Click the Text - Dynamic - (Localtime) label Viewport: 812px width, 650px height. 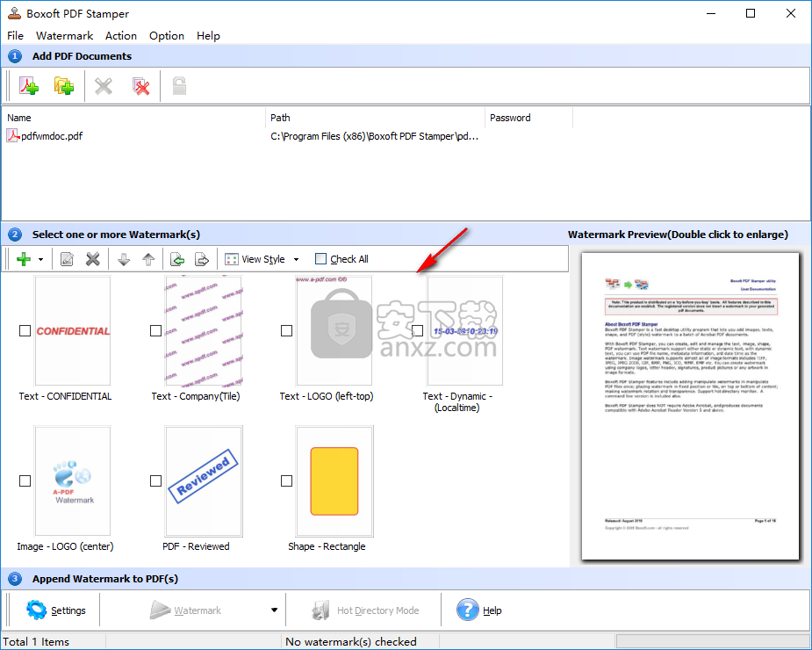[x=457, y=401]
